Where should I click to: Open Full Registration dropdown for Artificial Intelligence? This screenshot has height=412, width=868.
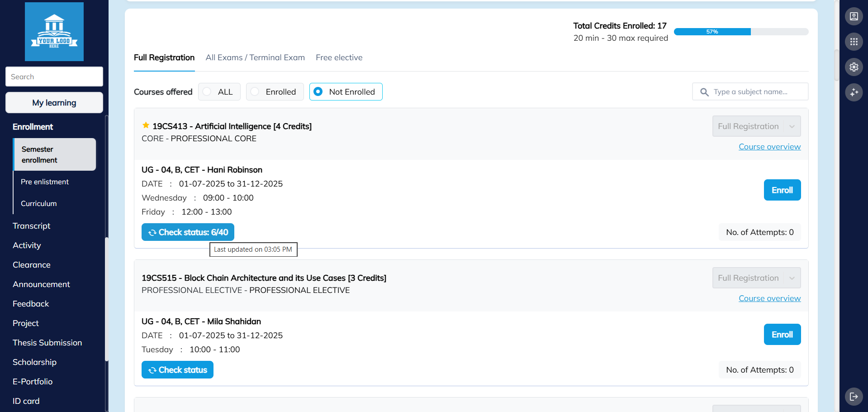(756, 126)
